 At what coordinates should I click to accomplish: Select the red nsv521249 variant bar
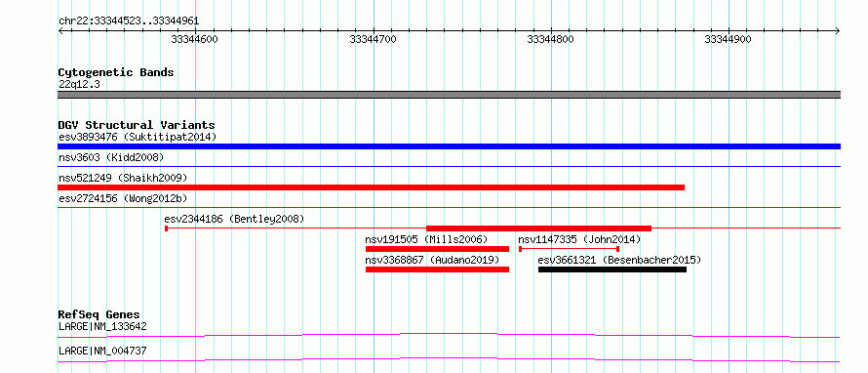point(371,187)
